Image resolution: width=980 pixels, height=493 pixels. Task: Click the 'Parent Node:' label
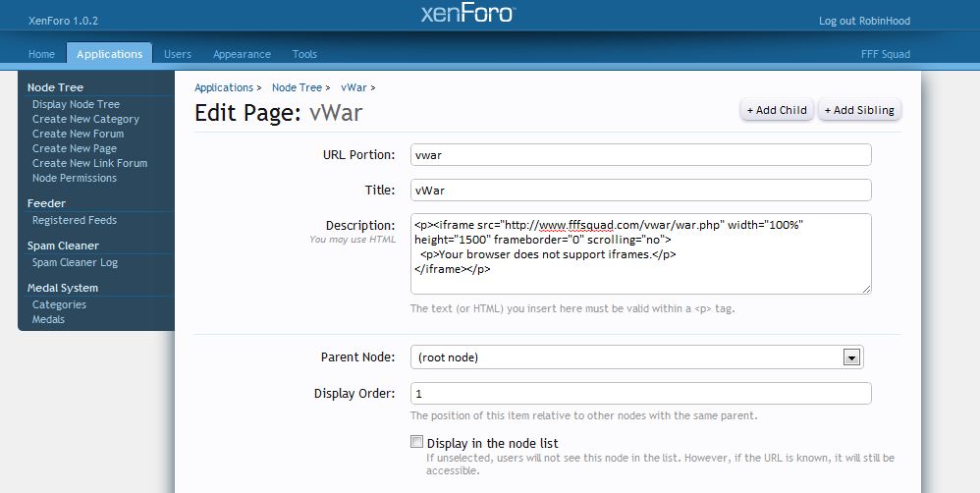(357, 357)
